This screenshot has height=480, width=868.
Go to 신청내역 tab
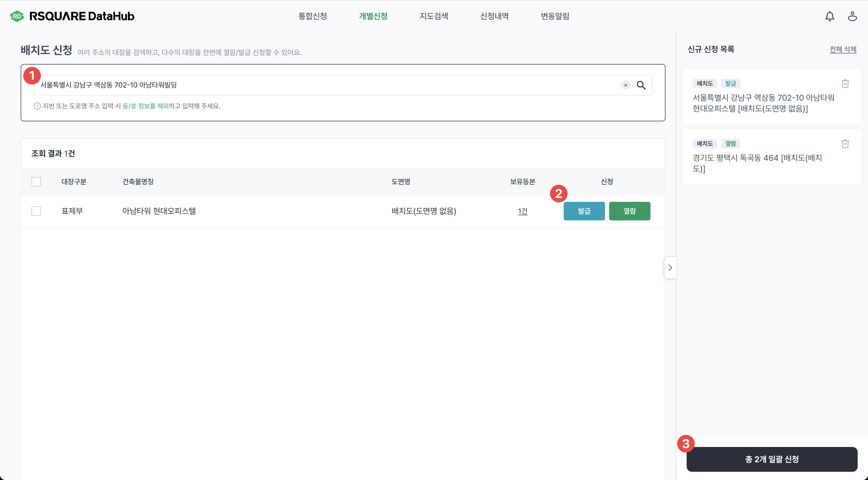coord(494,16)
